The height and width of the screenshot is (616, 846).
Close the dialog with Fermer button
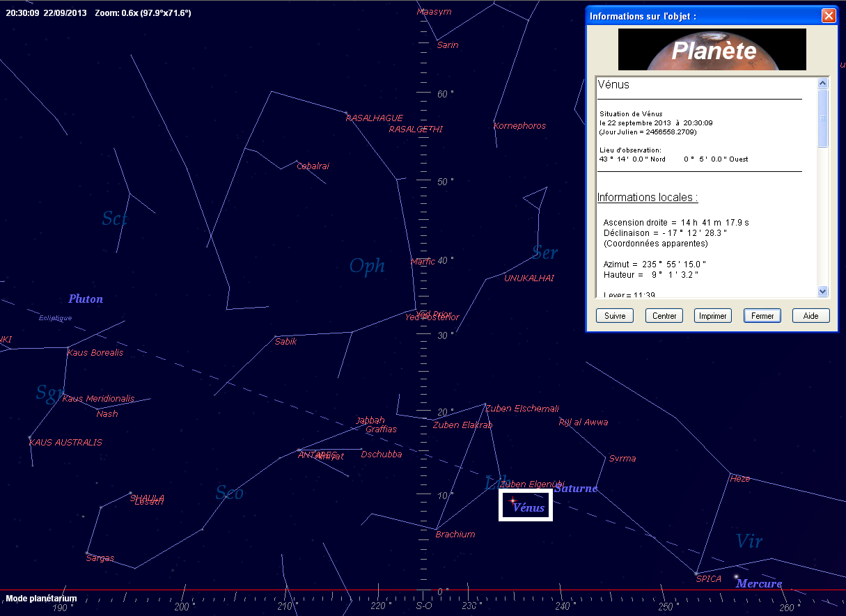[x=762, y=316]
